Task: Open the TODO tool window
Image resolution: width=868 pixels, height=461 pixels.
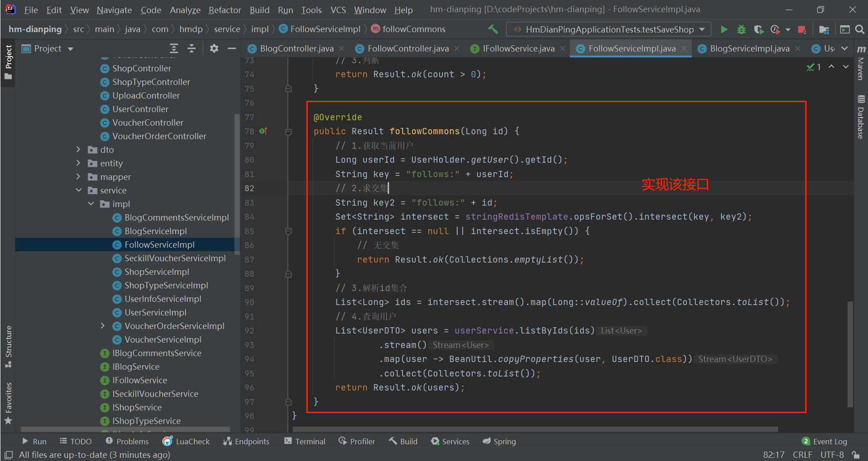Action: point(75,442)
